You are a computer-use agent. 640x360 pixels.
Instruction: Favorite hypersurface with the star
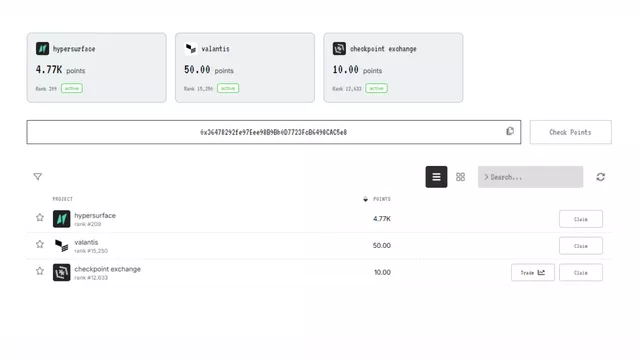coord(40,218)
